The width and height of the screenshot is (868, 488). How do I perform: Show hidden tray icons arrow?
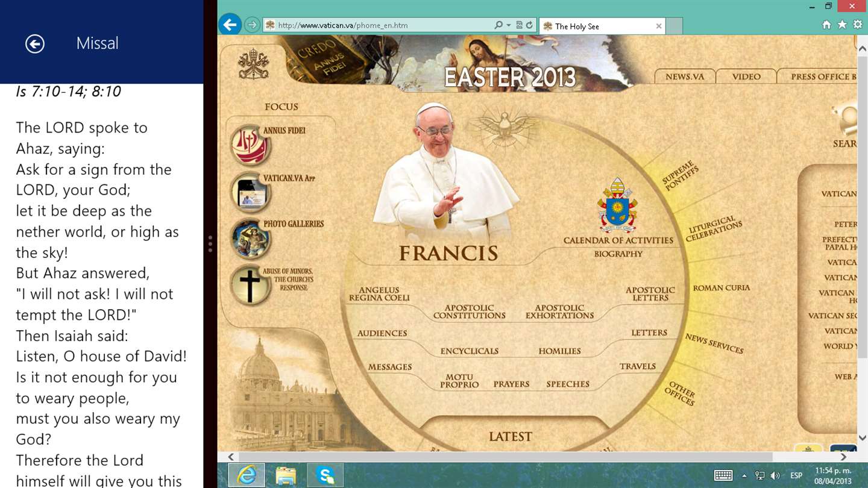(x=744, y=476)
